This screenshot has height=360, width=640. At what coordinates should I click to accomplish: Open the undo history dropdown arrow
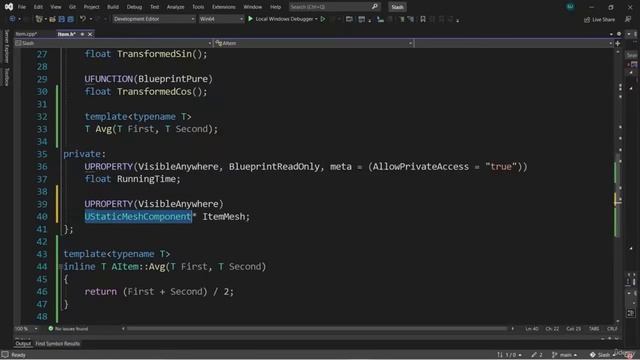point(91,19)
